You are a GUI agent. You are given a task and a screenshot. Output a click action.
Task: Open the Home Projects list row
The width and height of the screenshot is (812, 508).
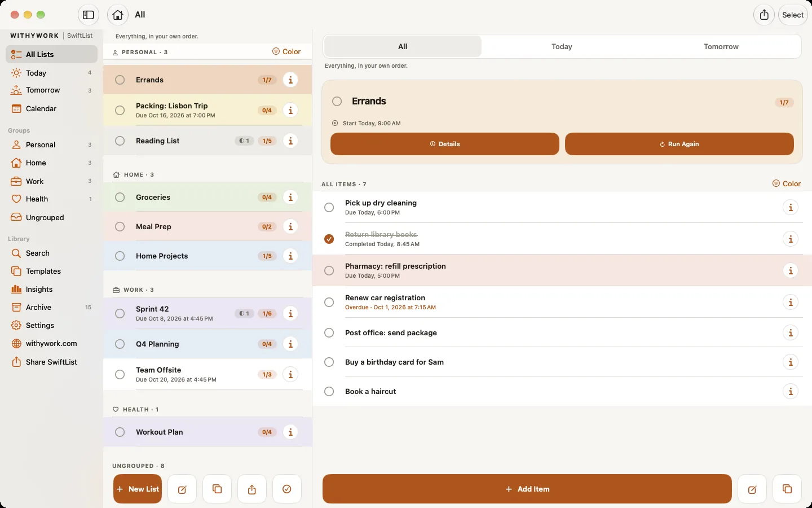[x=208, y=256]
